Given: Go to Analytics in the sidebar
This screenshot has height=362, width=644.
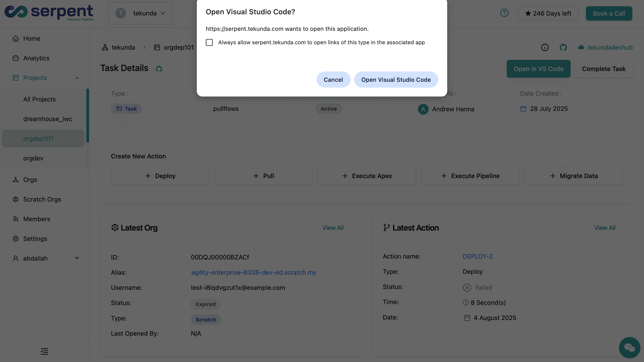Looking at the screenshot, I should coord(36,58).
